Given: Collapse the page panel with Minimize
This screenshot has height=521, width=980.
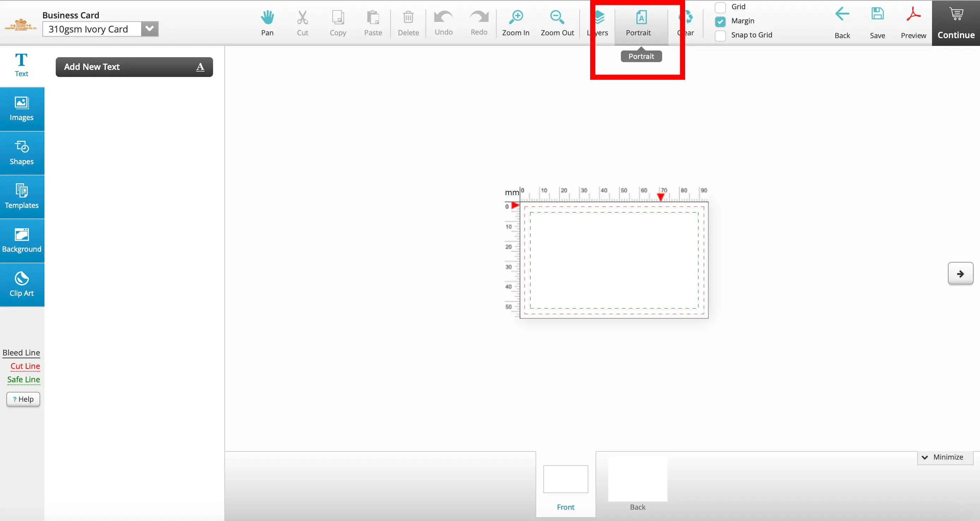Looking at the screenshot, I should tap(945, 457).
